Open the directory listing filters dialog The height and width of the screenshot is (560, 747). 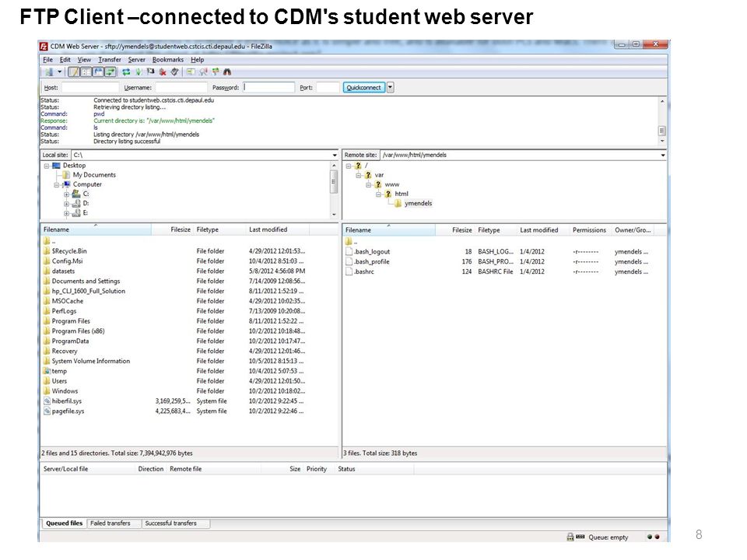pyautogui.click(x=191, y=72)
